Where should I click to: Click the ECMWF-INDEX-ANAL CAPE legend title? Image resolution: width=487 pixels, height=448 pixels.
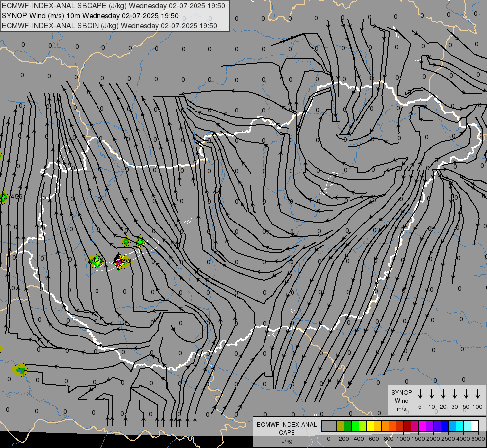[x=287, y=428]
